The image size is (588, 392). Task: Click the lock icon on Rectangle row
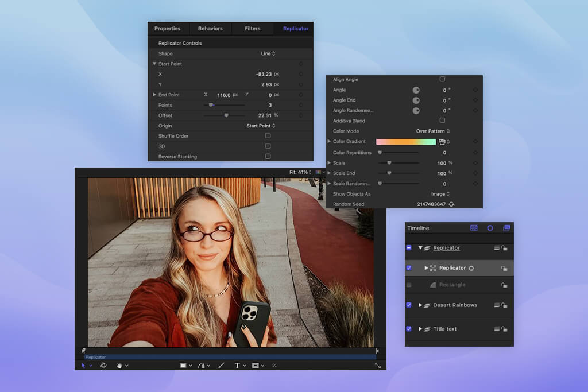504,285
